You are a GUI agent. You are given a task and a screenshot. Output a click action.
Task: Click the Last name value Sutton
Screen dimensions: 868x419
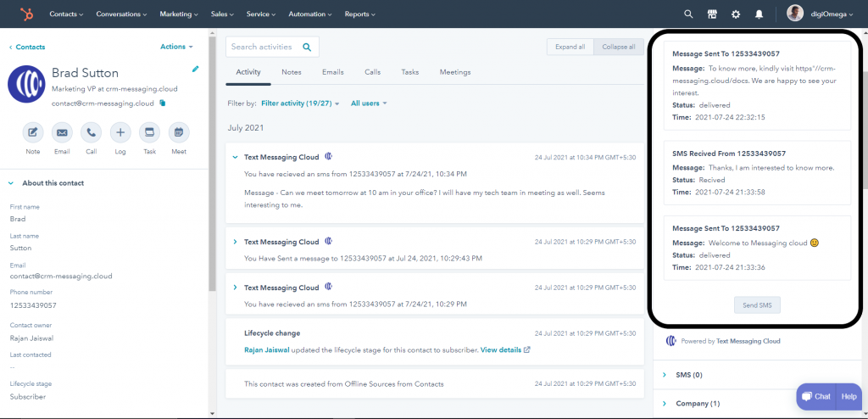tap(20, 249)
